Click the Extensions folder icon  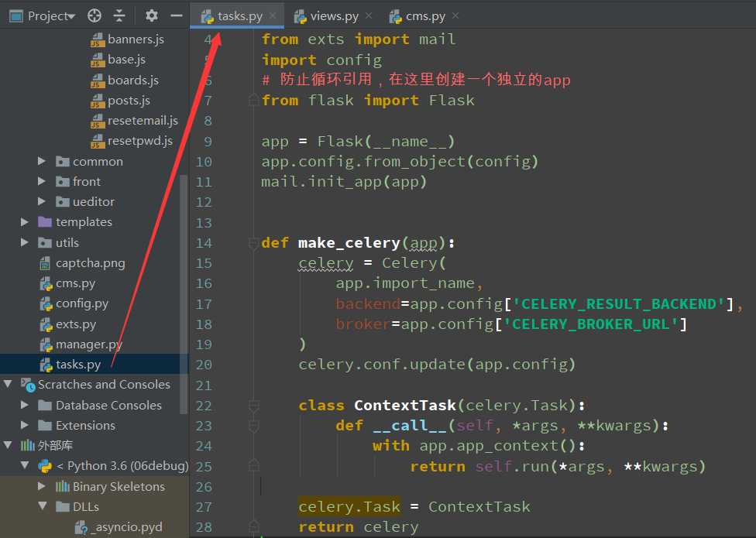click(x=45, y=425)
